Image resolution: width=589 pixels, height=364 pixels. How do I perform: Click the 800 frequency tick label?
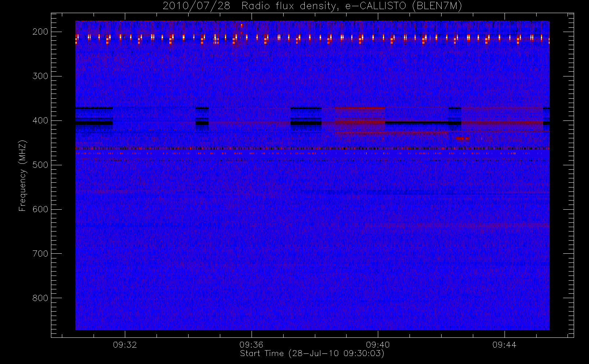[40, 298]
